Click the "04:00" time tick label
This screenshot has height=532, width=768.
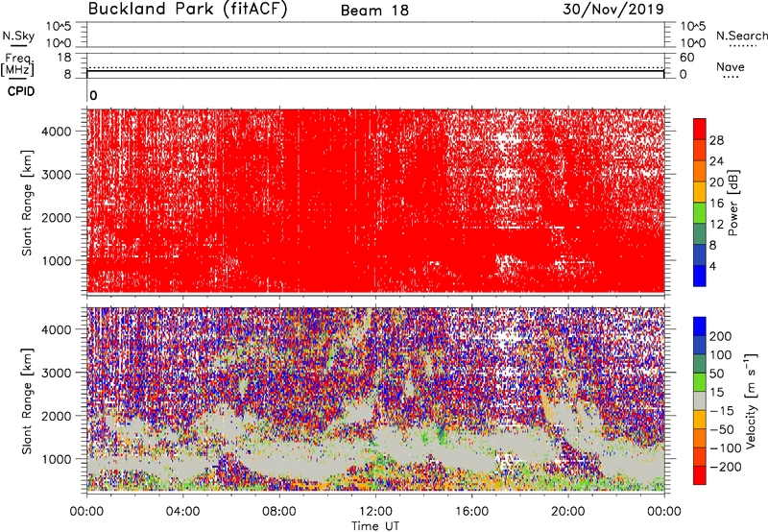click(182, 512)
